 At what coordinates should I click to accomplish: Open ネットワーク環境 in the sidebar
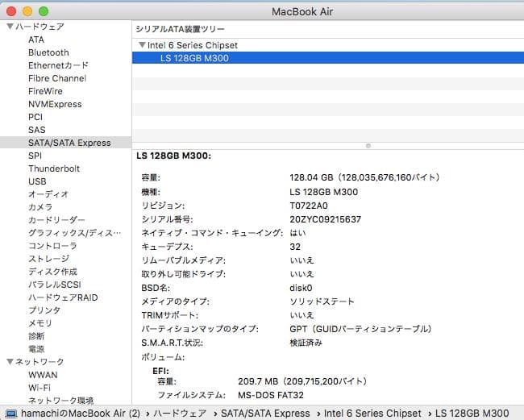click(x=60, y=401)
